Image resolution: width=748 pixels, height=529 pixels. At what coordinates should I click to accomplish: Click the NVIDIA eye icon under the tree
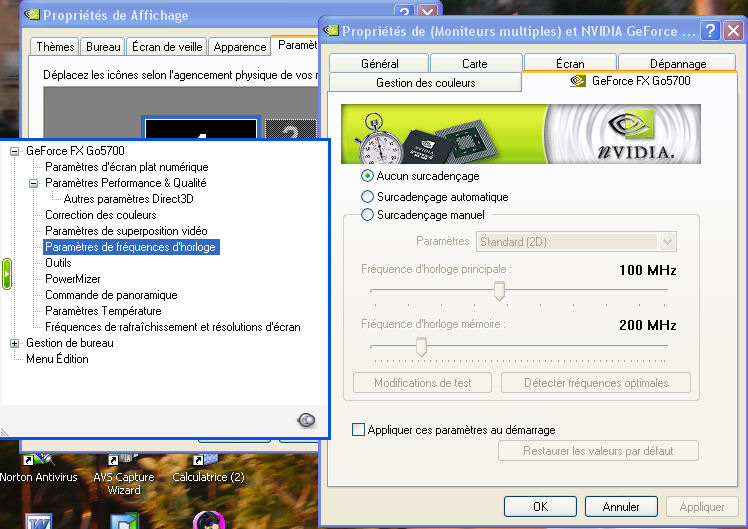point(306,420)
